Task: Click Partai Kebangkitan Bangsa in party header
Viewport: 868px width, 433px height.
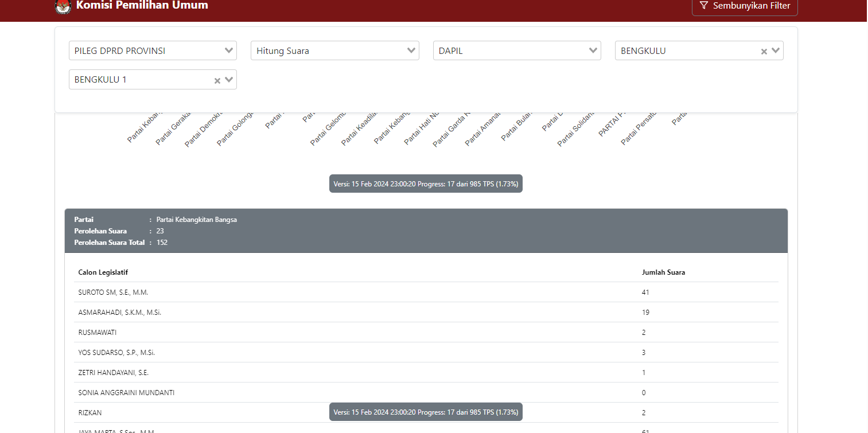Action: (196, 220)
